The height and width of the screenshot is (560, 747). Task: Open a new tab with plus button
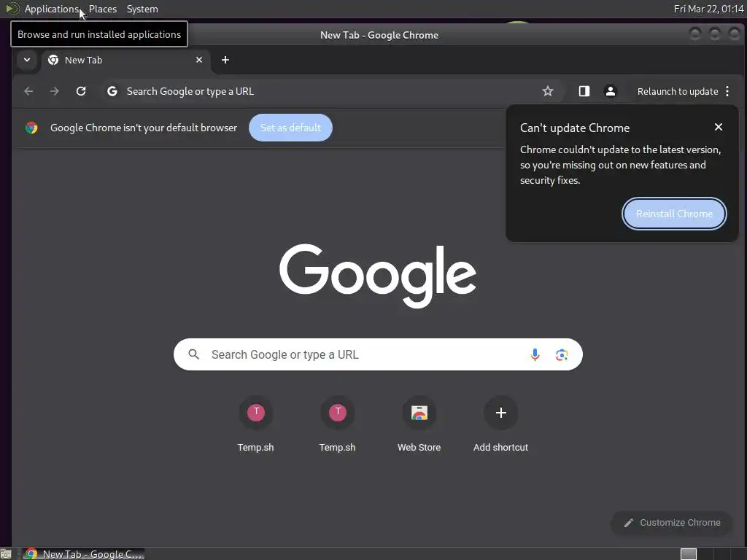pyautogui.click(x=225, y=60)
